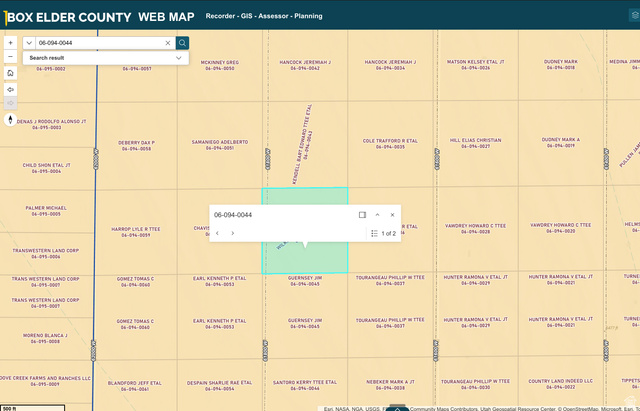Show next feature in popup

coord(233,233)
